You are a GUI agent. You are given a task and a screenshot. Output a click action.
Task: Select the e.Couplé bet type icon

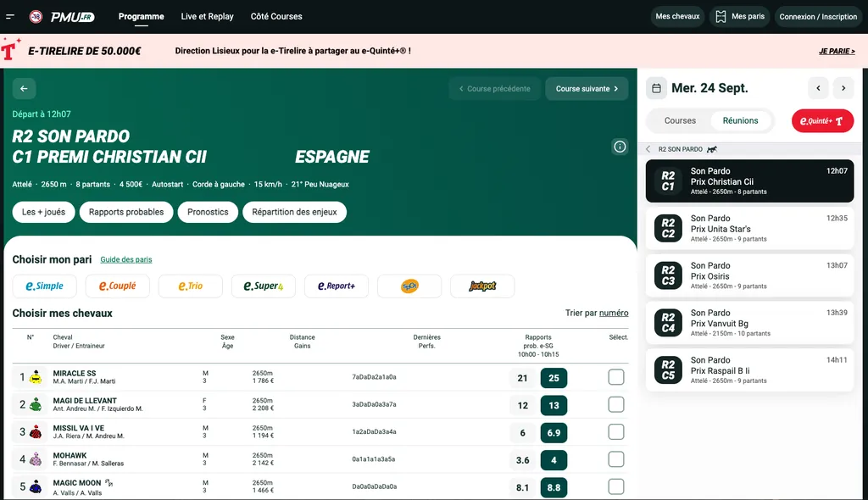(117, 286)
